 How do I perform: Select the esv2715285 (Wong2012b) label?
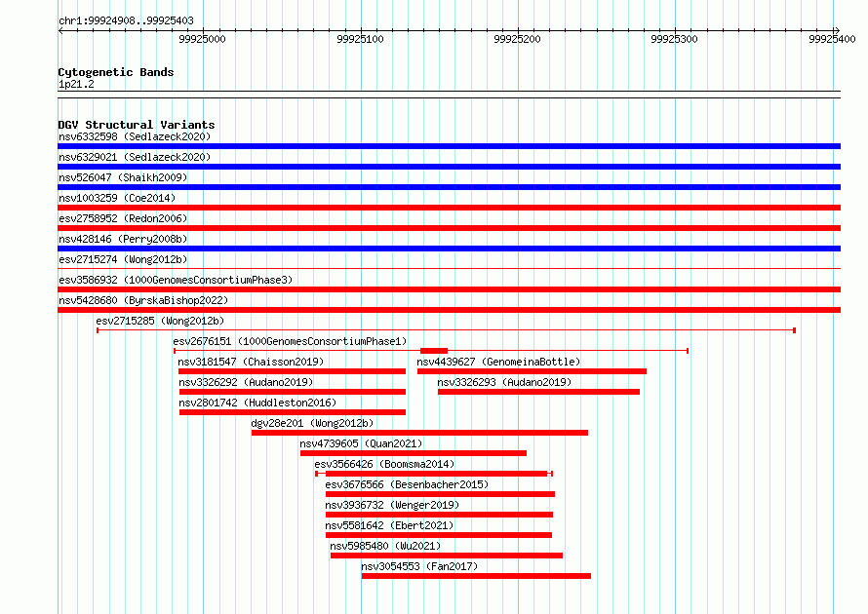[x=160, y=321]
